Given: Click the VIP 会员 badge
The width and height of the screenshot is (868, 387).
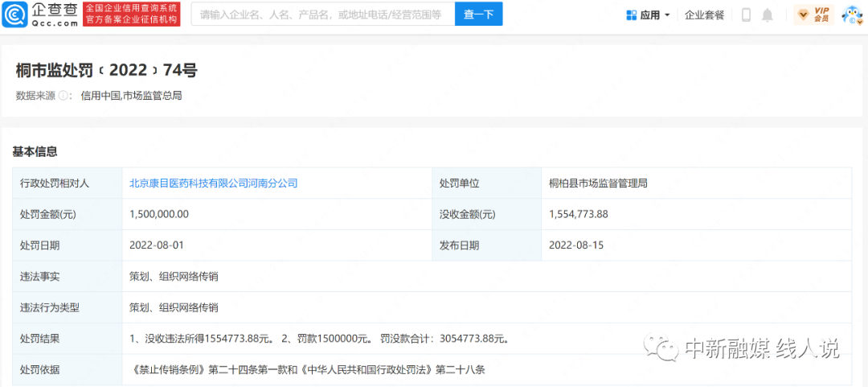Looking at the screenshot, I should tap(813, 15).
